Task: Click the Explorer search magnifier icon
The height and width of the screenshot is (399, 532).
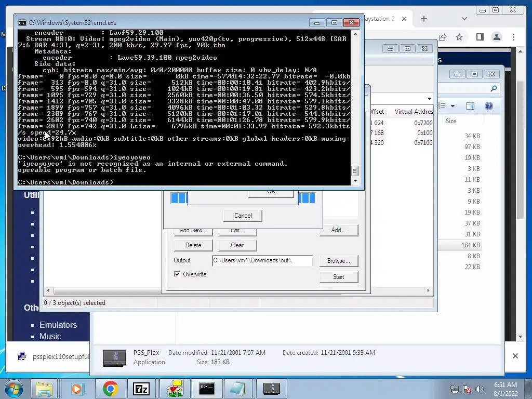Action: click(x=494, y=88)
